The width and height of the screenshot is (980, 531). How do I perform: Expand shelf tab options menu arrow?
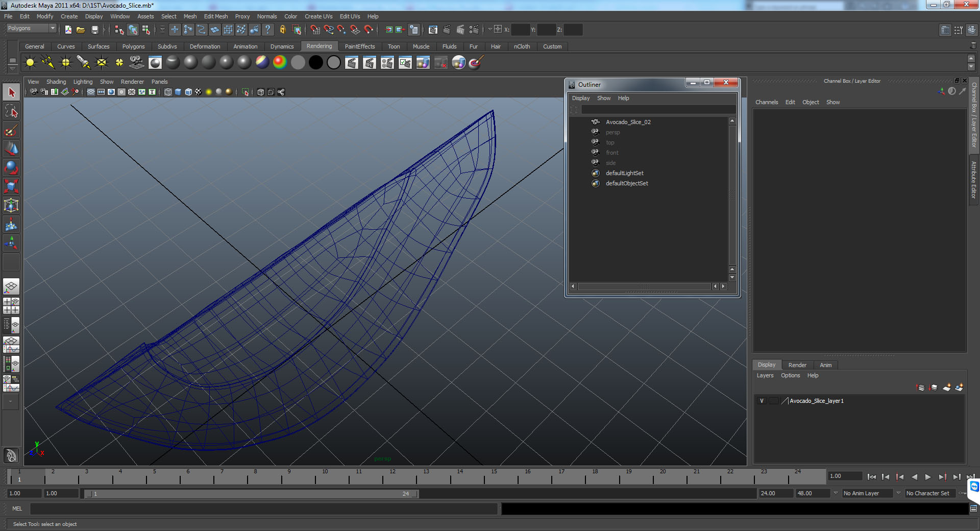click(x=12, y=68)
